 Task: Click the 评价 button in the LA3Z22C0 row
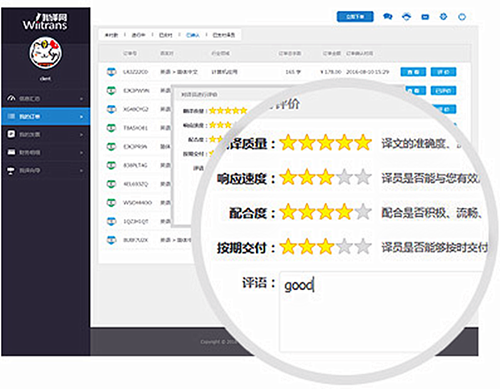(x=443, y=72)
